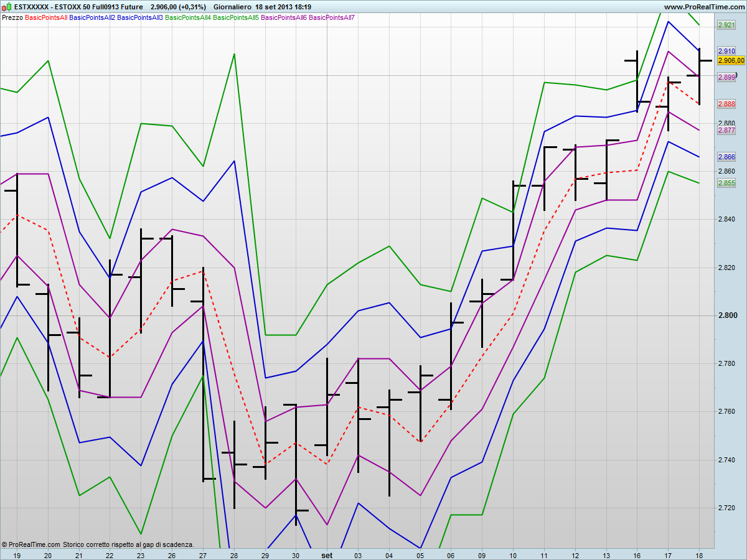Click the 2.906,00 (+0,31%) price in header

178,7
